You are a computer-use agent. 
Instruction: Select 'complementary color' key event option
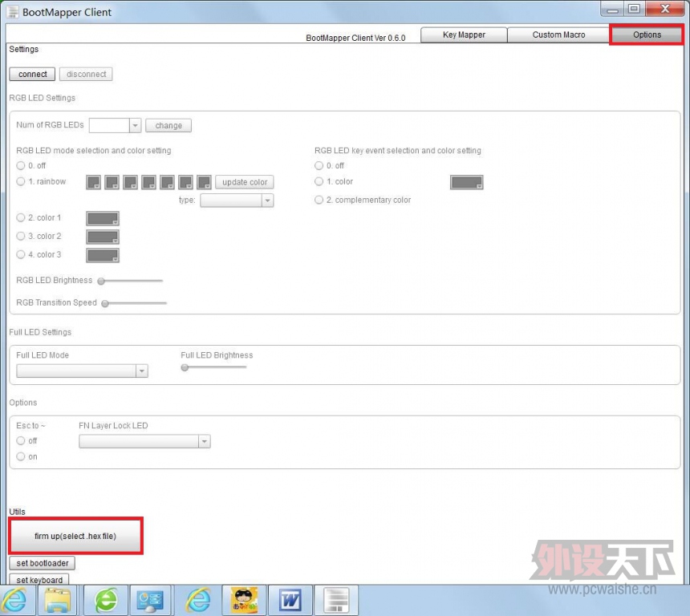coord(319,200)
